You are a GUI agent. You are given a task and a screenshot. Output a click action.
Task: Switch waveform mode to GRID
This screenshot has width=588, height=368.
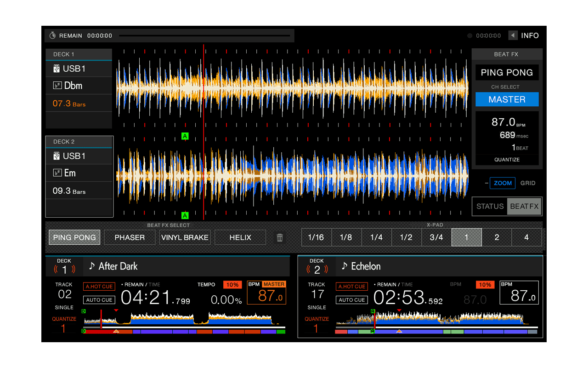(x=527, y=183)
